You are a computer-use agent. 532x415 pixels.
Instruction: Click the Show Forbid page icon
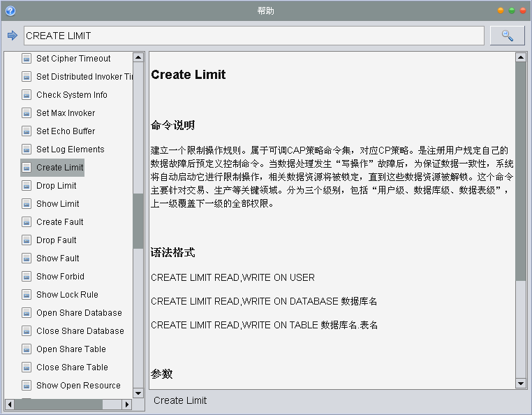[x=27, y=277]
